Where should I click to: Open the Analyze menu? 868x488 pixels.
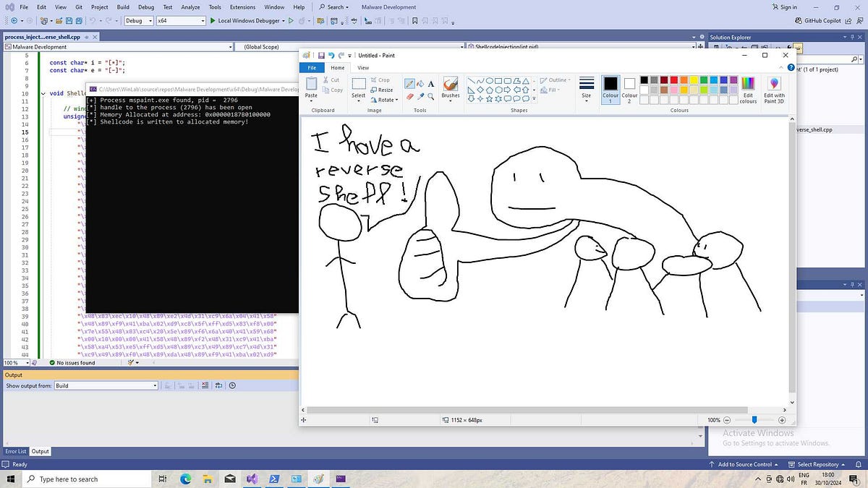click(x=190, y=7)
